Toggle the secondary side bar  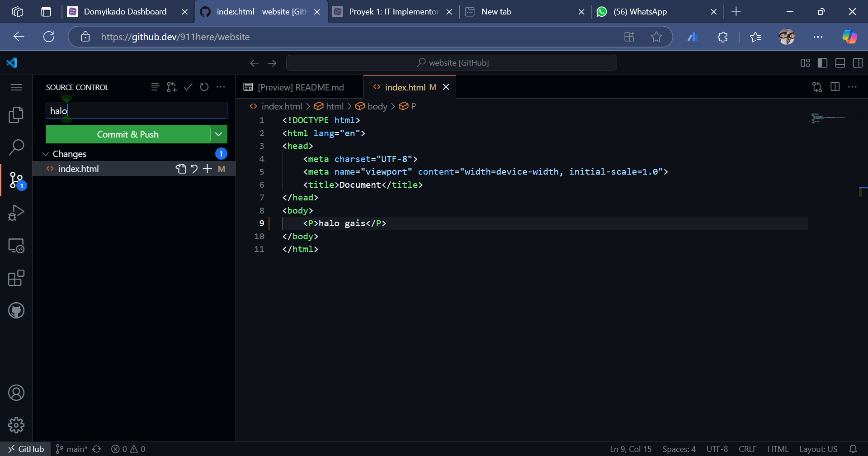[x=858, y=63]
